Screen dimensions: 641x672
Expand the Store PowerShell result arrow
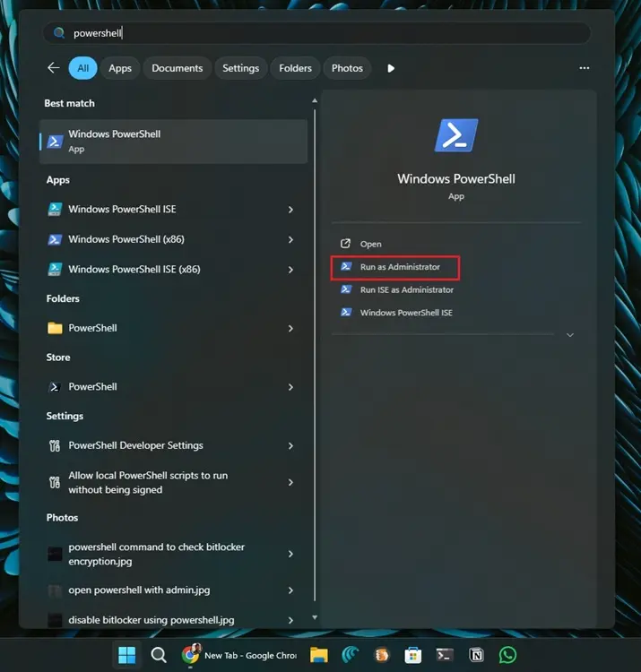tap(290, 387)
